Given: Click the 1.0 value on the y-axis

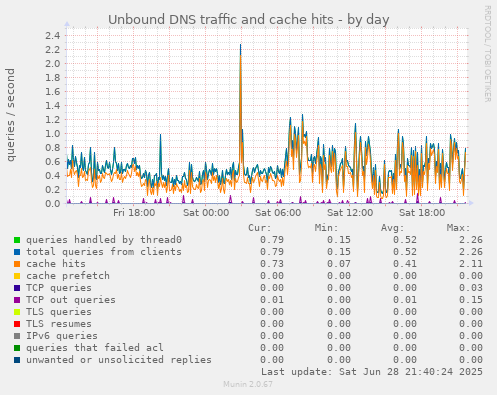Looking at the screenshot, I should (x=53, y=134).
